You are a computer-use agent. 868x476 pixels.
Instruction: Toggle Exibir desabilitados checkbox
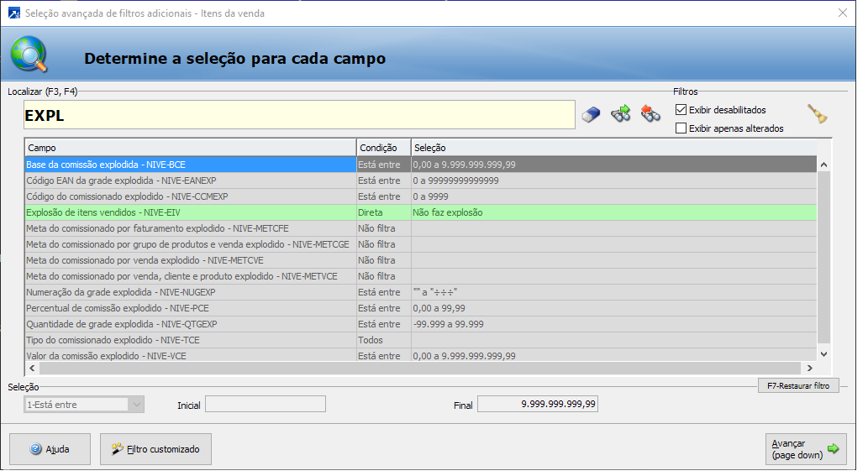pyautogui.click(x=681, y=109)
